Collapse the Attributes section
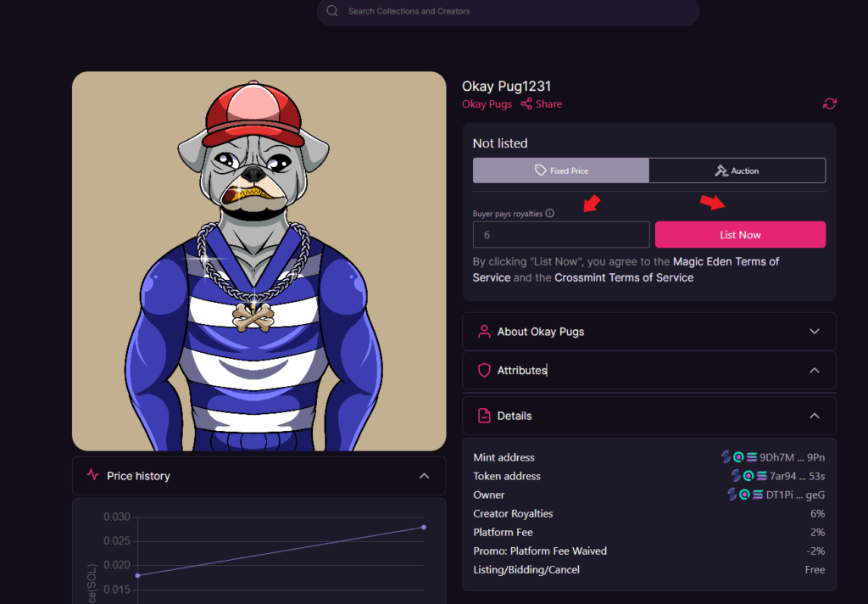The width and height of the screenshot is (868, 604). tap(814, 371)
